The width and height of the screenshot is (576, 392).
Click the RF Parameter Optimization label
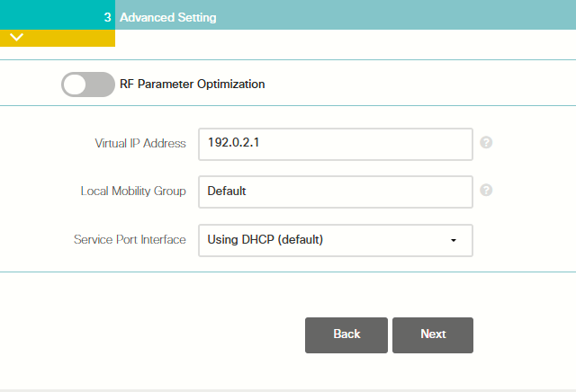pyautogui.click(x=192, y=84)
